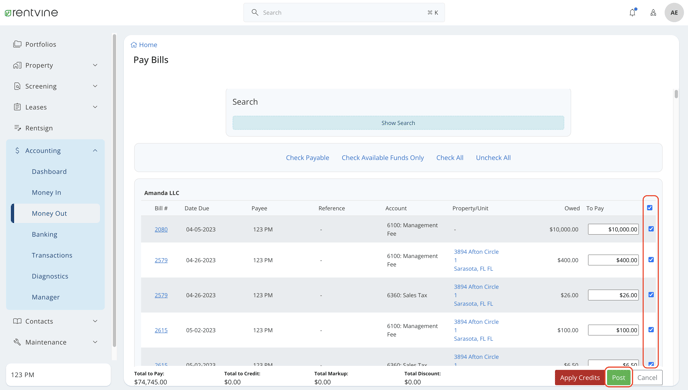Viewport: 688px width, 390px height.
Task: Open 3894 Afton Circle link in $400.00 row
Action: 476,260
